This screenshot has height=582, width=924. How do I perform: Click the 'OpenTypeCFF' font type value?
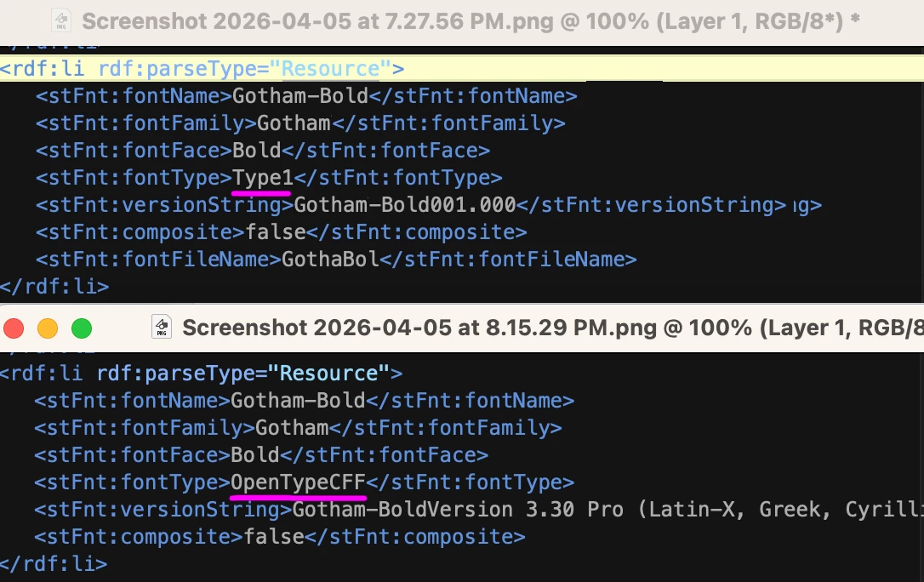pyautogui.click(x=298, y=482)
